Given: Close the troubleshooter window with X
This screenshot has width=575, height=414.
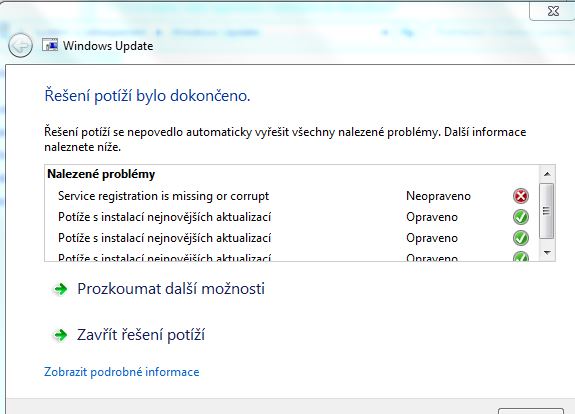Looking at the screenshot, I should click(553, 11).
